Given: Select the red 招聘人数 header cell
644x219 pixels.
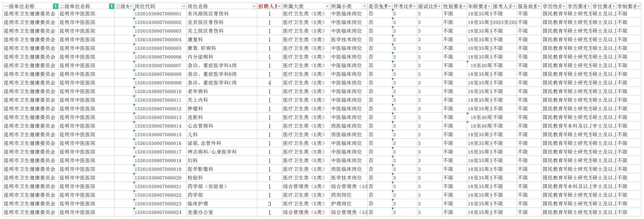Looking at the screenshot, I should click(x=269, y=6).
